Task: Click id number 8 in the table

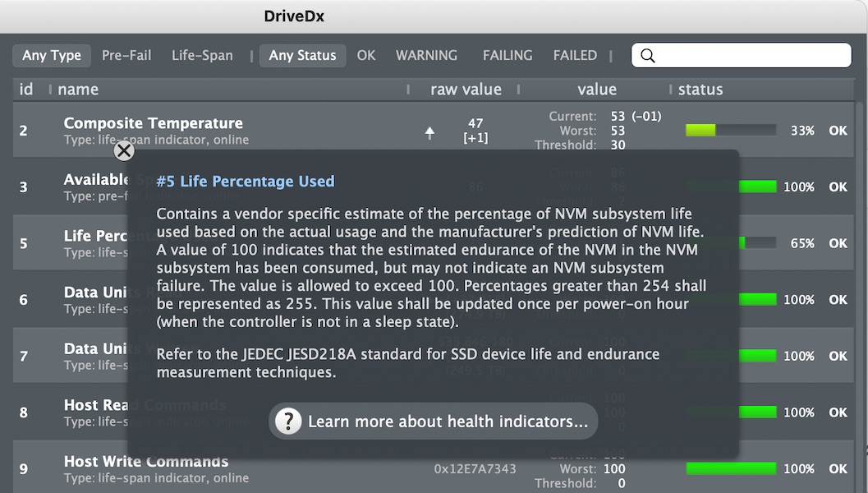Action: pos(23,412)
